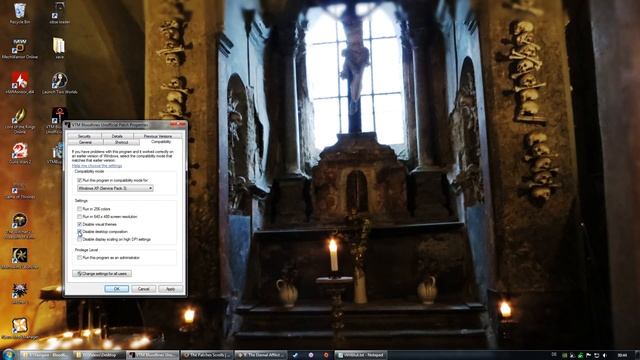Open Lord of the Rings Online shortcut
640x360 pixels.
[20, 120]
